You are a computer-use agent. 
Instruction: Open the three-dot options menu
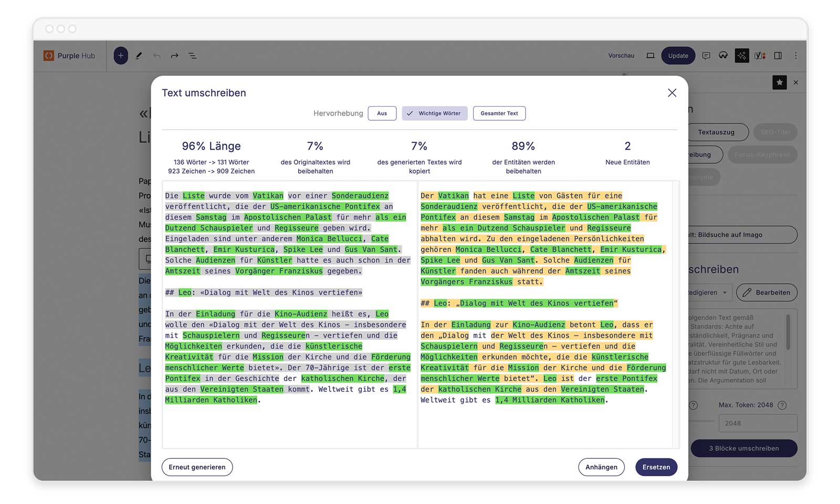(796, 56)
